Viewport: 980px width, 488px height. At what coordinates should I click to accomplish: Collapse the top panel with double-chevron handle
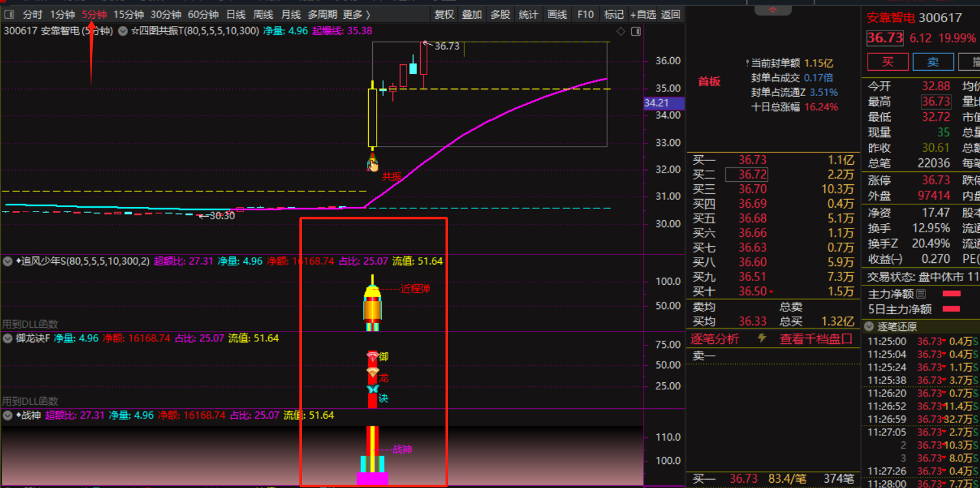pyautogui.click(x=772, y=10)
